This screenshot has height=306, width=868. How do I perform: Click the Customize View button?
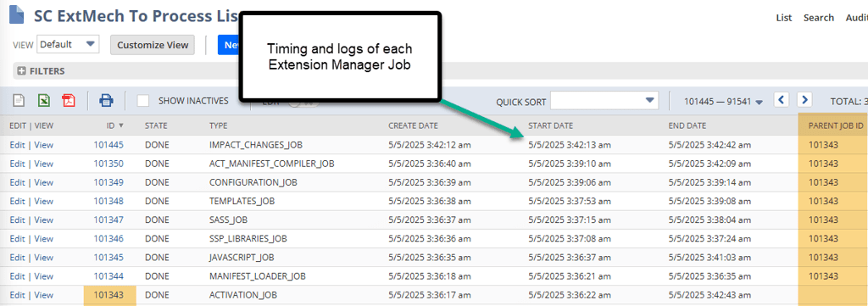point(153,45)
